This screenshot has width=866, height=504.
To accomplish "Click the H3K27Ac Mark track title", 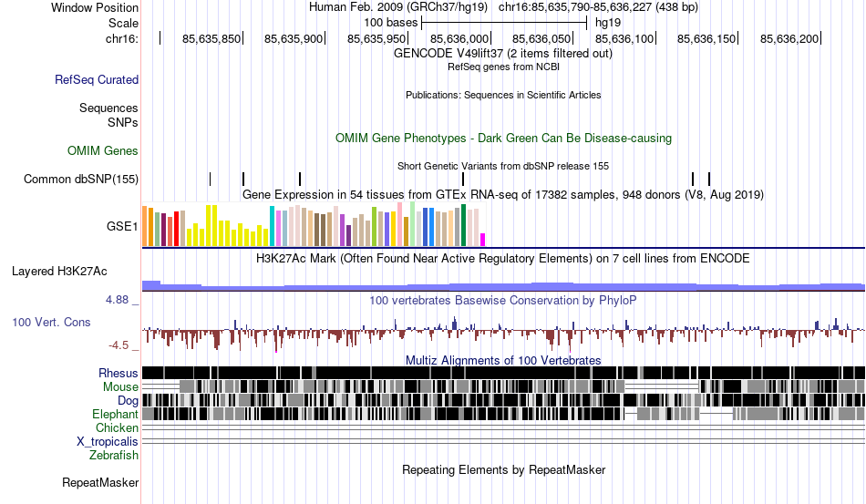I will (503, 258).
